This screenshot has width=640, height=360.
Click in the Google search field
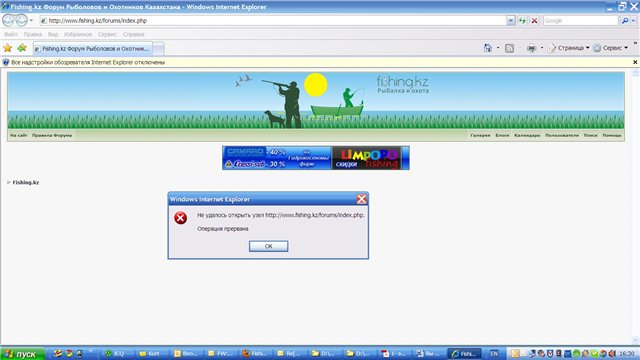pyautogui.click(x=580, y=20)
